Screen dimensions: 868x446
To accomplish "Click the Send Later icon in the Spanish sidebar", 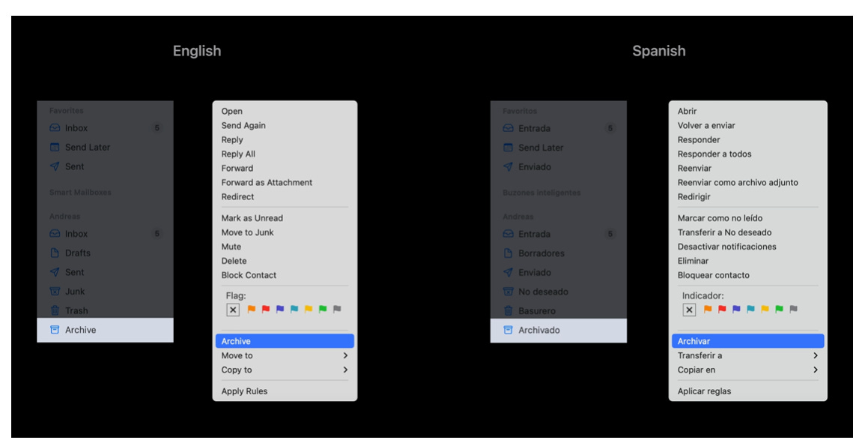I will click(509, 148).
